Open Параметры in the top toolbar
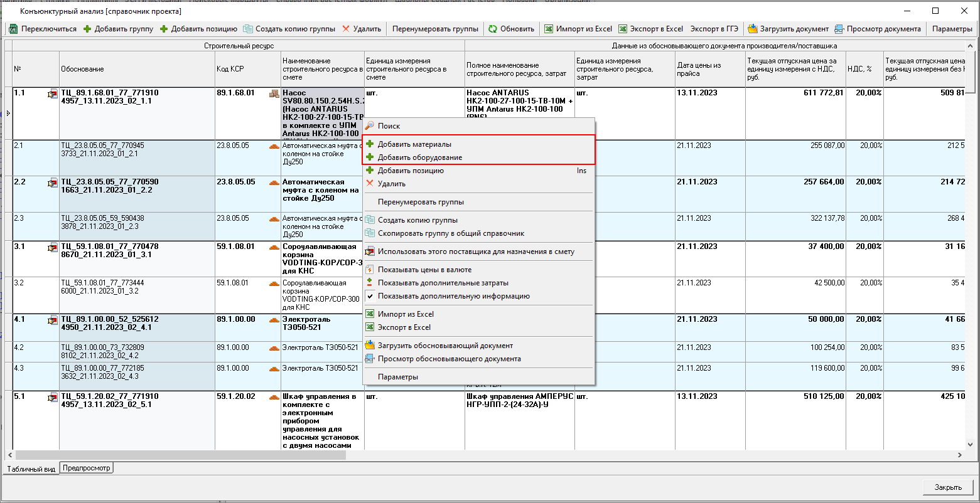The height and width of the screenshot is (503, 980). click(952, 29)
